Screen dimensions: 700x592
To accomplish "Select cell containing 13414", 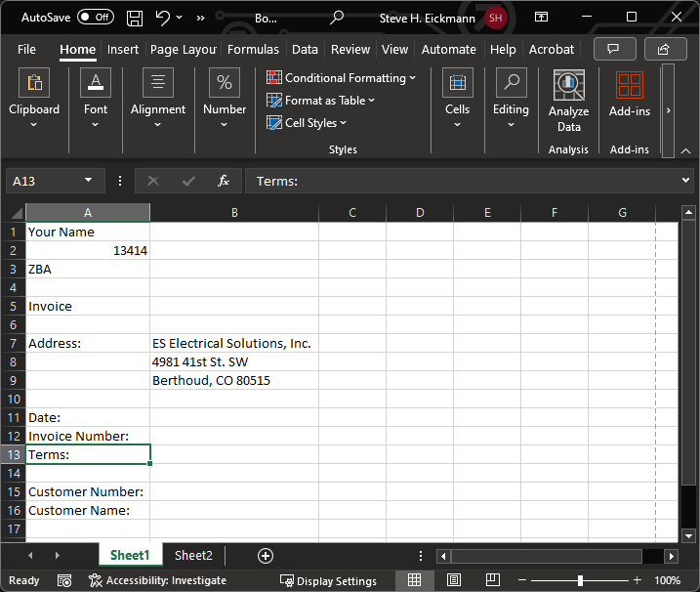I will 88,251.
